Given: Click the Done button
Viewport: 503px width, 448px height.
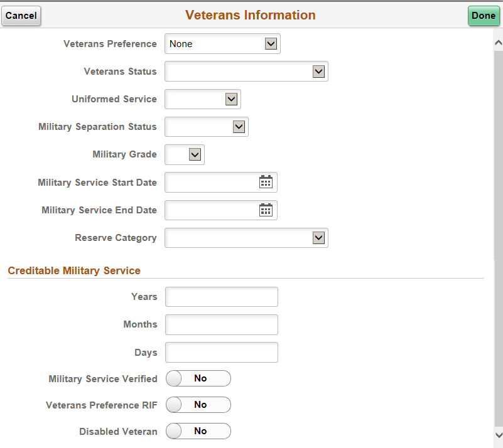Looking at the screenshot, I should (483, 16).
